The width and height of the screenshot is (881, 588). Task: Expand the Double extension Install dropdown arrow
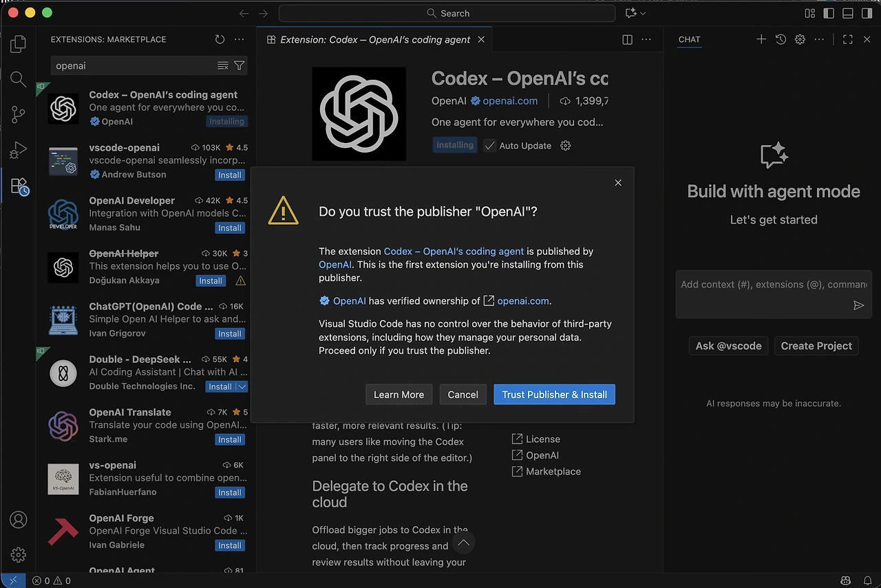(x=242, y=386)
